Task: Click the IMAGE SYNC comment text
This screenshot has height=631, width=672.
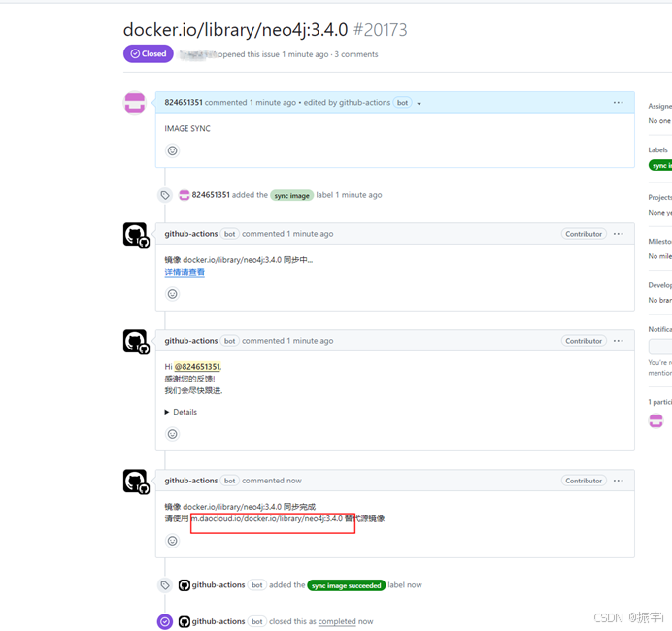Action: (x=187, y=128)
